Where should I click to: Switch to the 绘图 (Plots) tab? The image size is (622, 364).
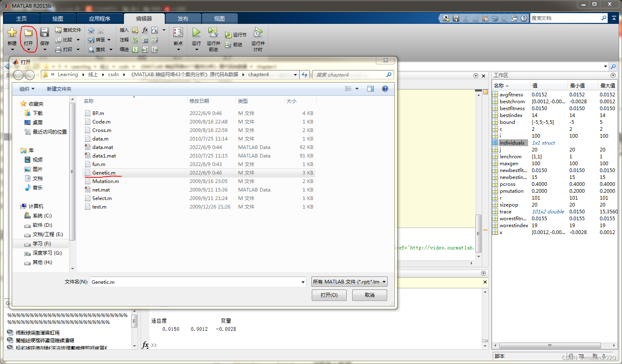[x=58, y=19]
